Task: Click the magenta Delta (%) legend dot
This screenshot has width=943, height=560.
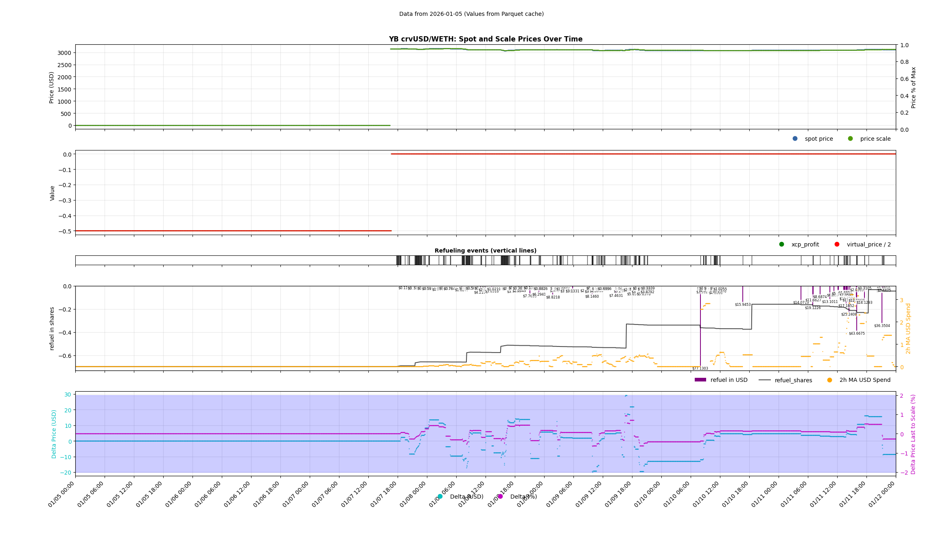Action: coord(500,497)
